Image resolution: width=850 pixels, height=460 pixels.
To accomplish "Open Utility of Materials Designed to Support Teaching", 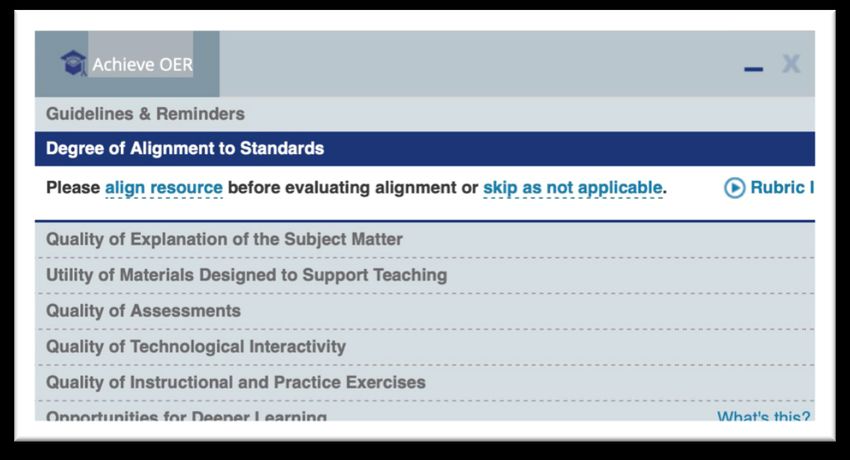I will point(425,275).
